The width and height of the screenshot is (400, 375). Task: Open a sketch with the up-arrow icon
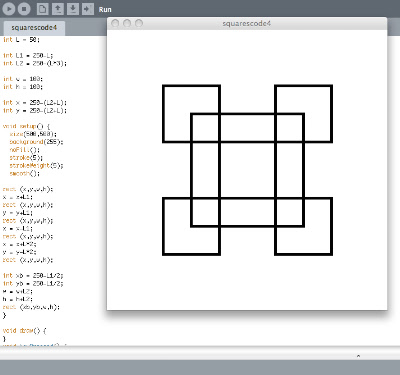(58, 9)
